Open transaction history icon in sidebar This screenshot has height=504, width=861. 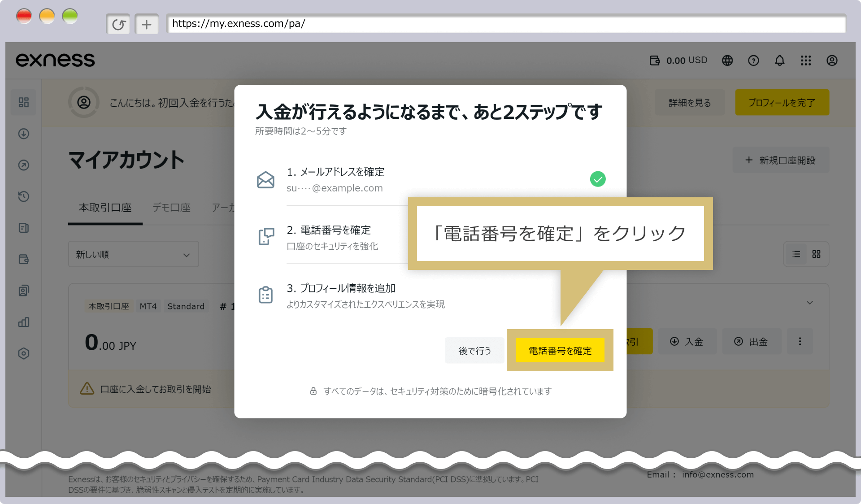(24, 196)
